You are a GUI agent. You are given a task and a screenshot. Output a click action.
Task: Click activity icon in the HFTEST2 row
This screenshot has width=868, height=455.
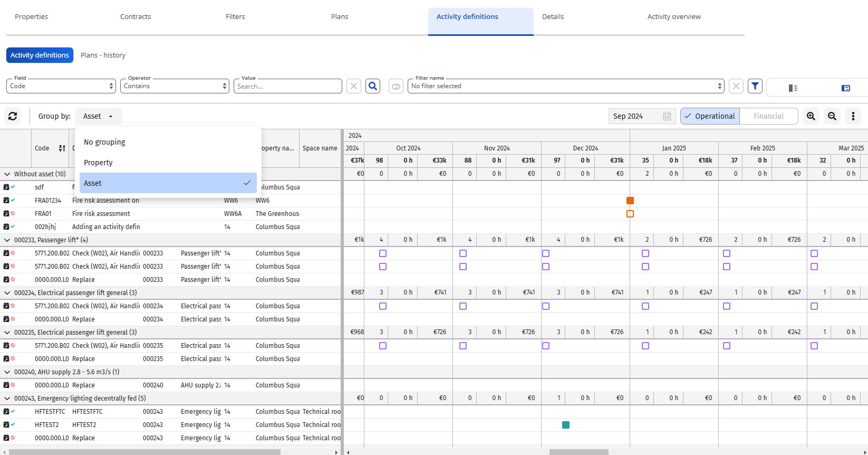(x=6, y=424)
